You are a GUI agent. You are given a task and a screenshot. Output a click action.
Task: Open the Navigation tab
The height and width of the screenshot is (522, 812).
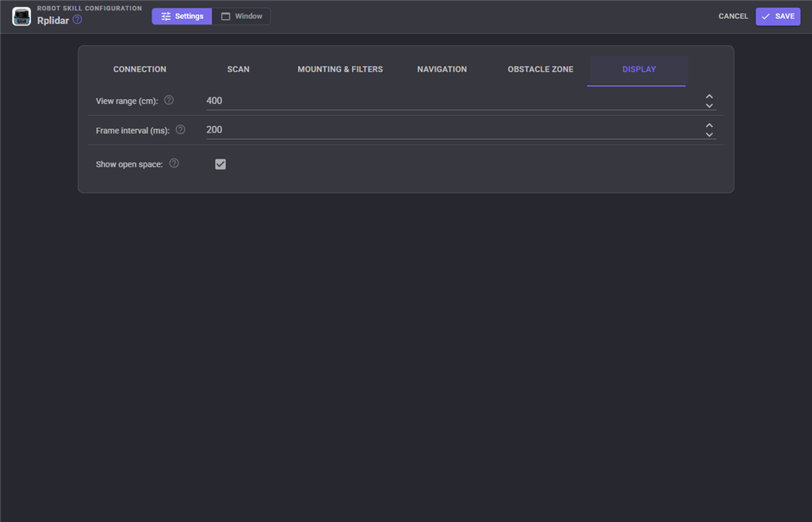(x=442, y=69)
